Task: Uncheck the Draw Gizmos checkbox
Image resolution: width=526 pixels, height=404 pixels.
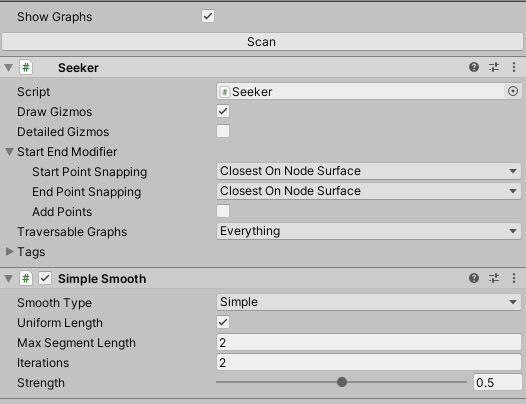Action: (223, 111)
